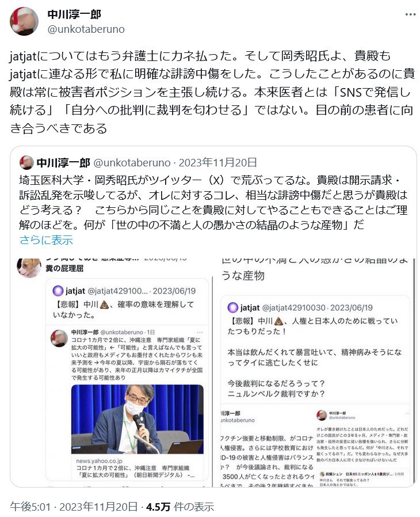View the 4.5万 件の表示 count

click(180, 507)
